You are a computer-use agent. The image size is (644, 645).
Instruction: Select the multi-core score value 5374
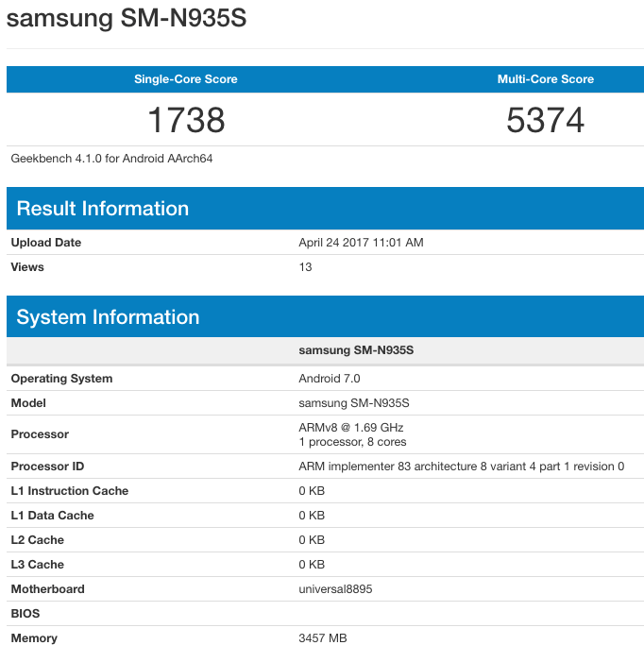pyautogui.click(x=545, y=120)
